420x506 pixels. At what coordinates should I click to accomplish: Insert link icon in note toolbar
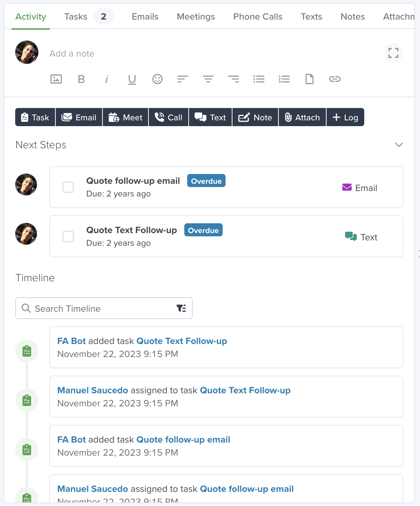pos(335,79)
